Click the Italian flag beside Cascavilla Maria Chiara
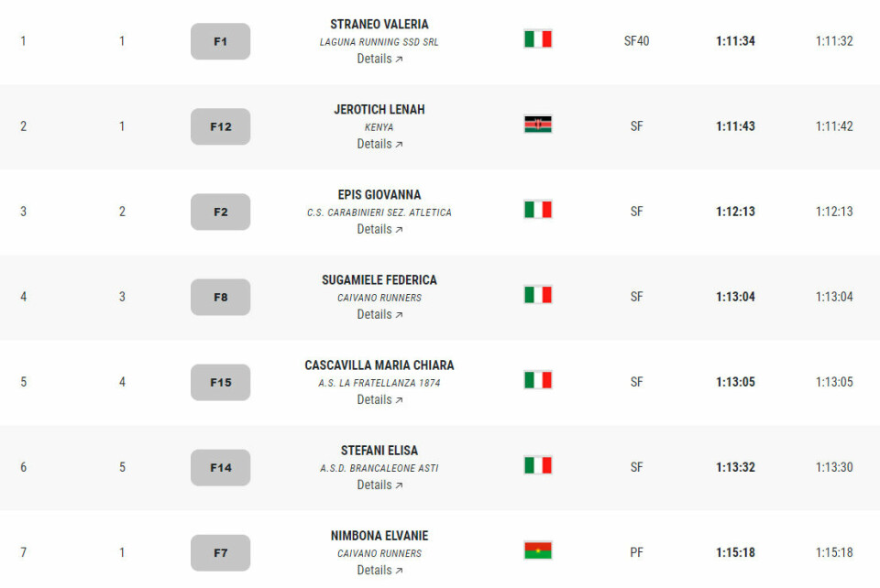 coord(538,380)
